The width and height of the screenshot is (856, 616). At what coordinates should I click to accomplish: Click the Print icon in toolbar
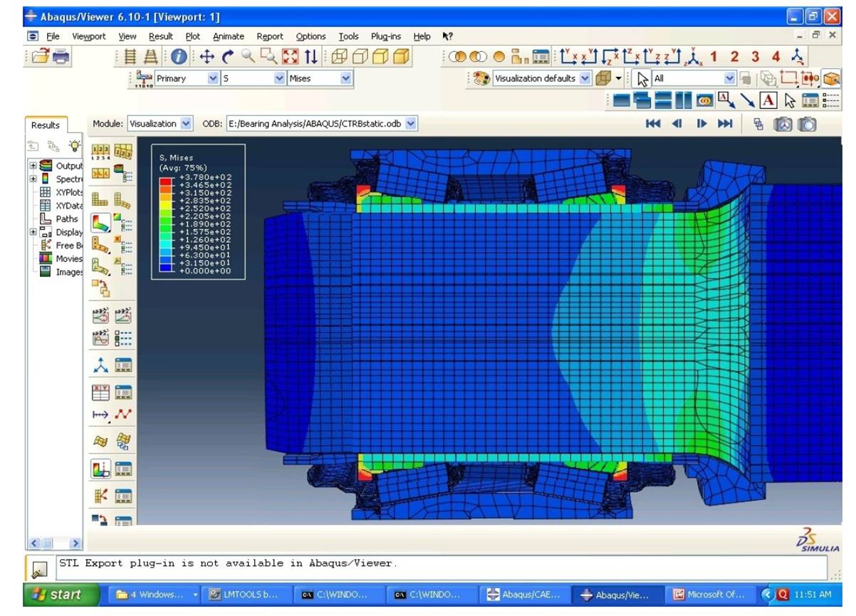pyautogui.click(x=61, y=56)
